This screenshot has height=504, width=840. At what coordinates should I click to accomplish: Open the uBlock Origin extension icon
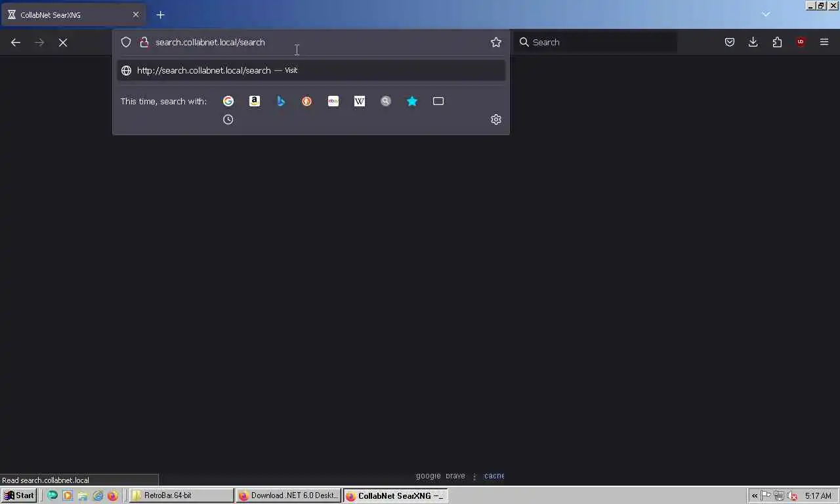click(x=801, y=42)
